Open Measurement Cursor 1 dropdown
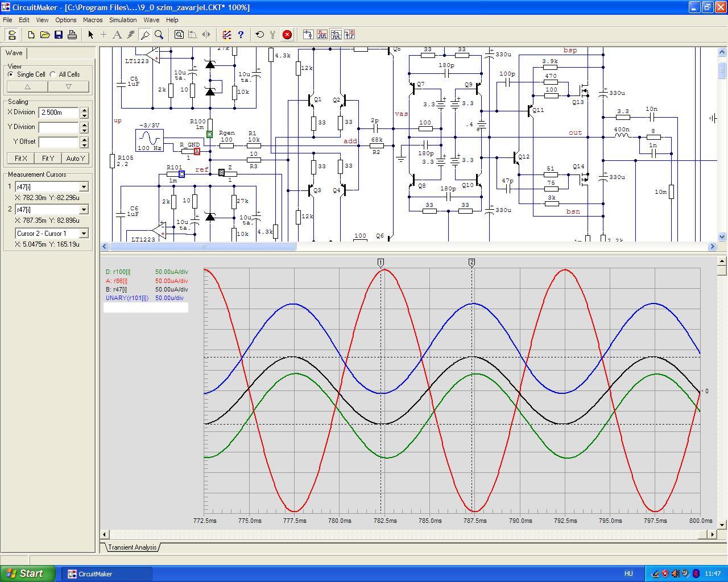The height and width of the screenshot is (582, 728). (84, 186)
